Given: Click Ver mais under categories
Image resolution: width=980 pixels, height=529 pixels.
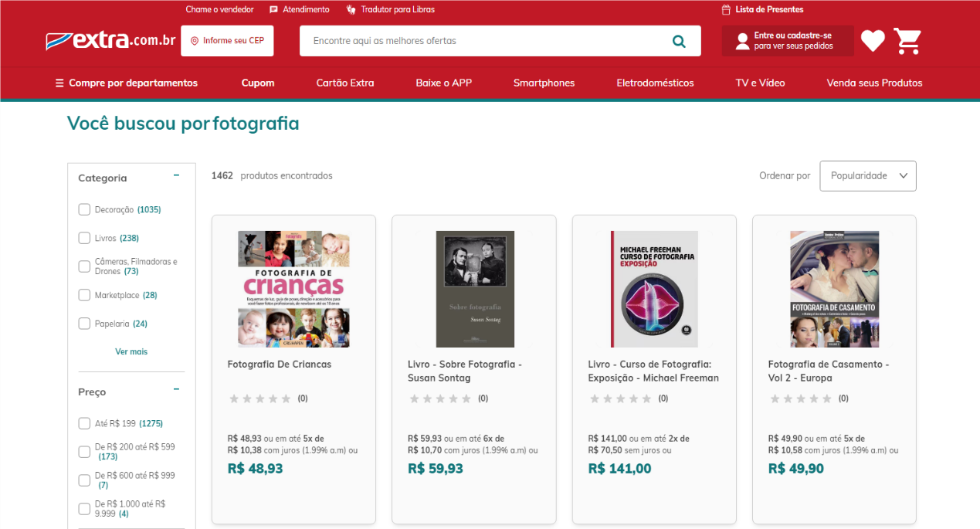Looking at the screenshot, I should tap(131, 351).
